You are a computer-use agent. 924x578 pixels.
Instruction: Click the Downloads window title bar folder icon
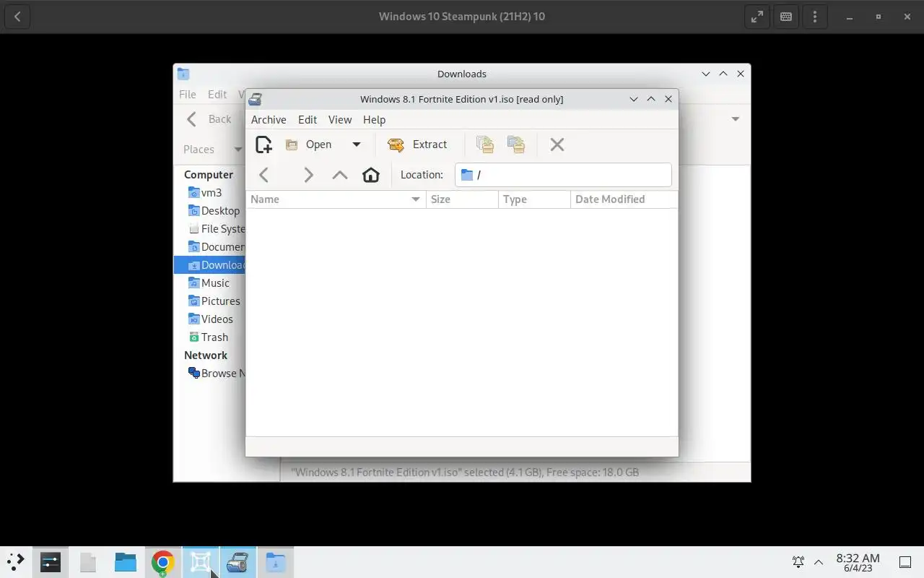click(183, 74)
